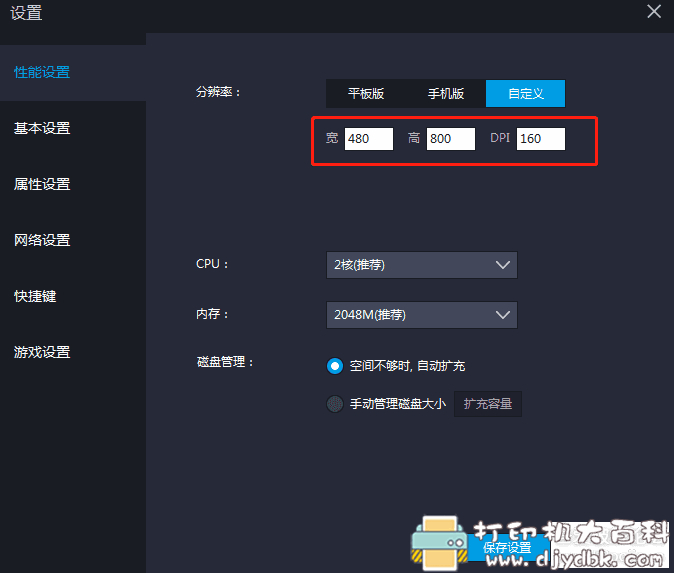
Task: Open 游戏设置 section
Action: point(42,352)
